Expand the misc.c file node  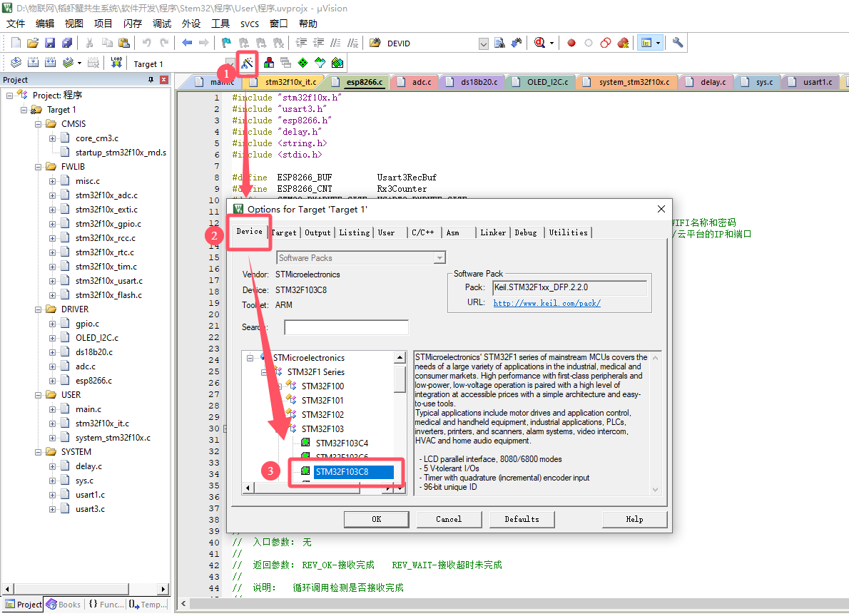53,181
